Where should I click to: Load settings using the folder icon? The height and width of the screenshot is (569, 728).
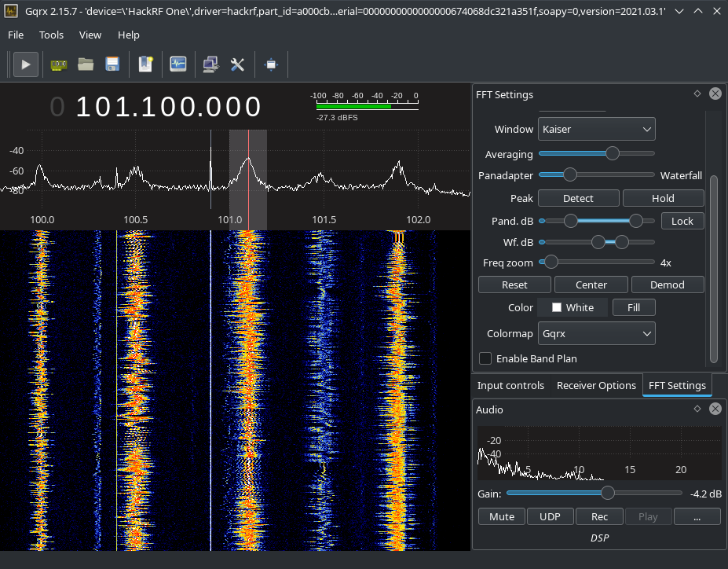click(86, 64)
